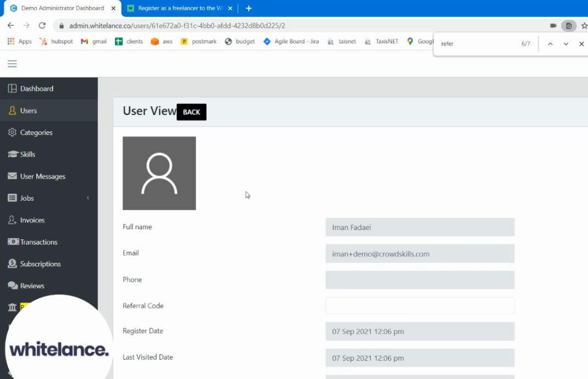
Task: Open the hubspot bookmark
Action: click(x=56, y=41)
